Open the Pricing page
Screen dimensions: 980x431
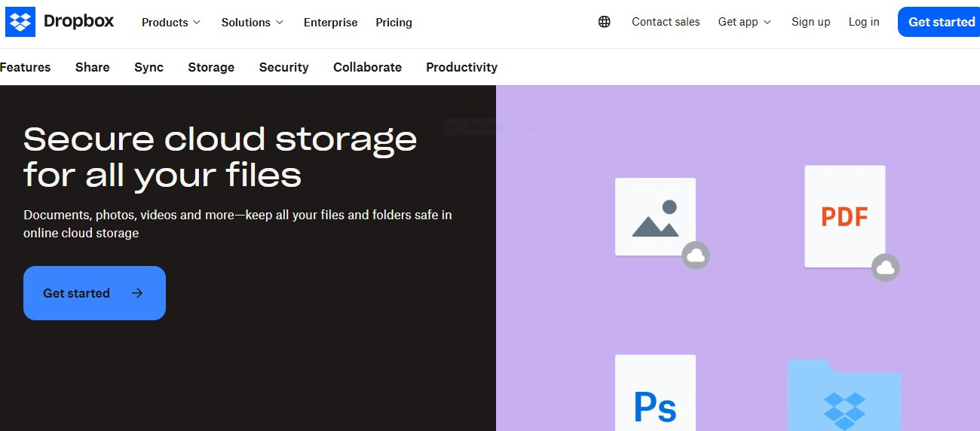tap(394, 23)
